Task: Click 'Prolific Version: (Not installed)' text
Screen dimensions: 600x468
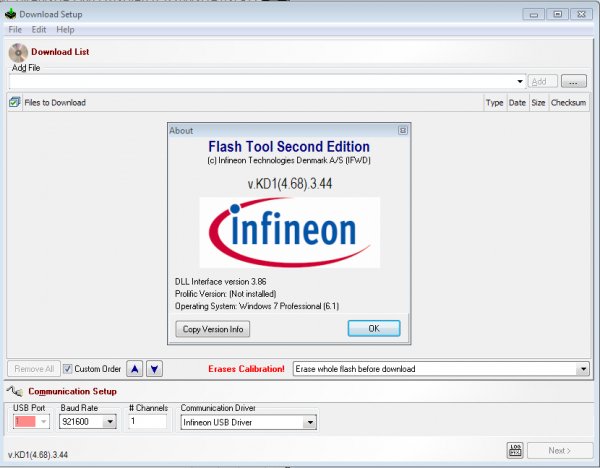Action: (225, 294)
